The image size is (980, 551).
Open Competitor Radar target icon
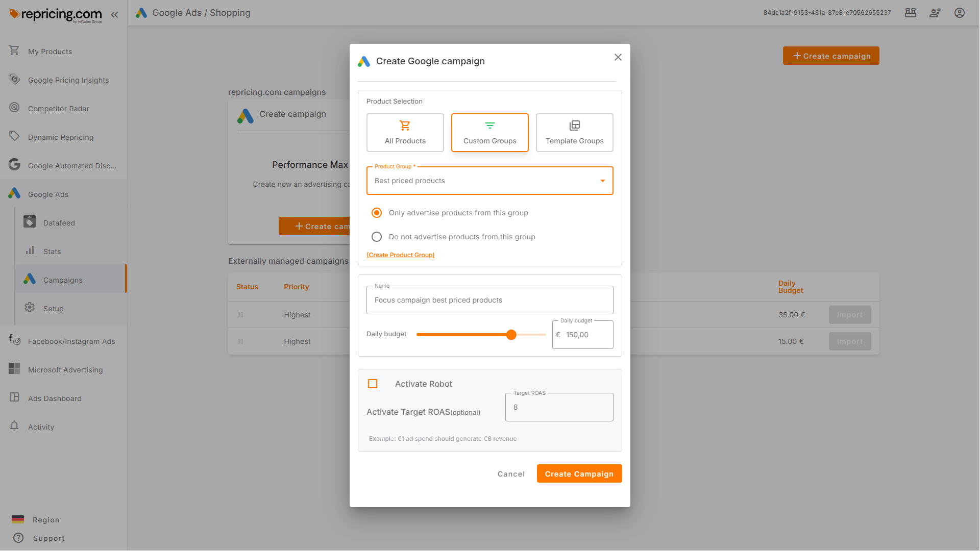click(14, 108)
